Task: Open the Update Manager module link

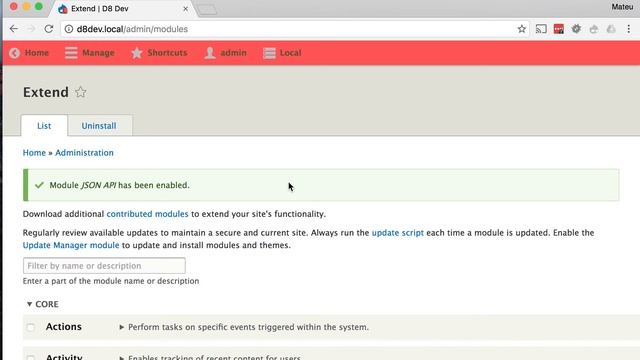Action: click(x=71, y=245)
